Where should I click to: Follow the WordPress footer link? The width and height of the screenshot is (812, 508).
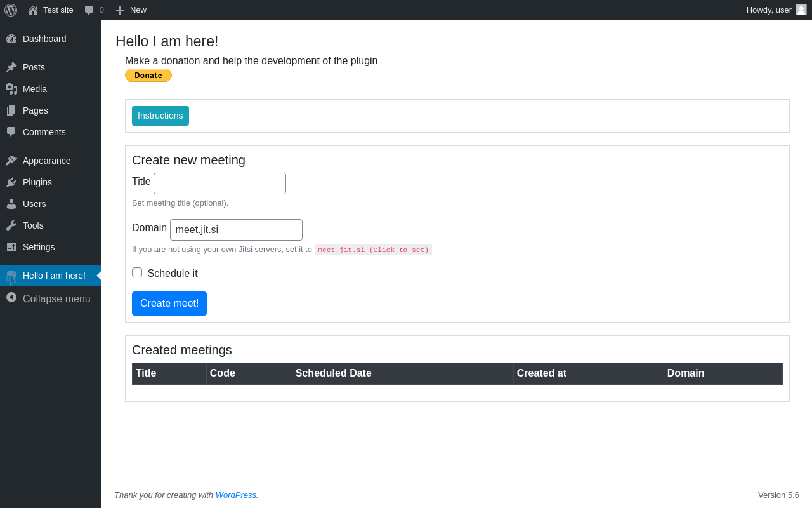pos(235,495)
